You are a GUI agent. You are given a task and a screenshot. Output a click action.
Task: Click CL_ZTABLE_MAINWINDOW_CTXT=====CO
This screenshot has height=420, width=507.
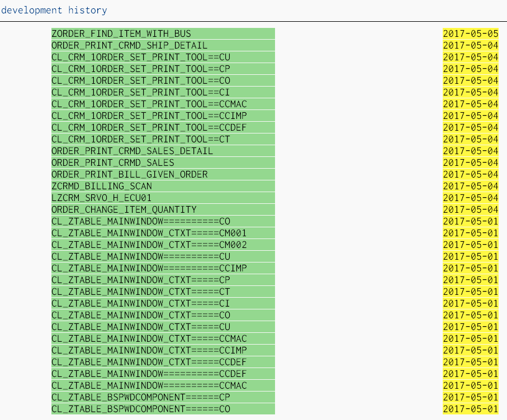[x=163, y=315]
